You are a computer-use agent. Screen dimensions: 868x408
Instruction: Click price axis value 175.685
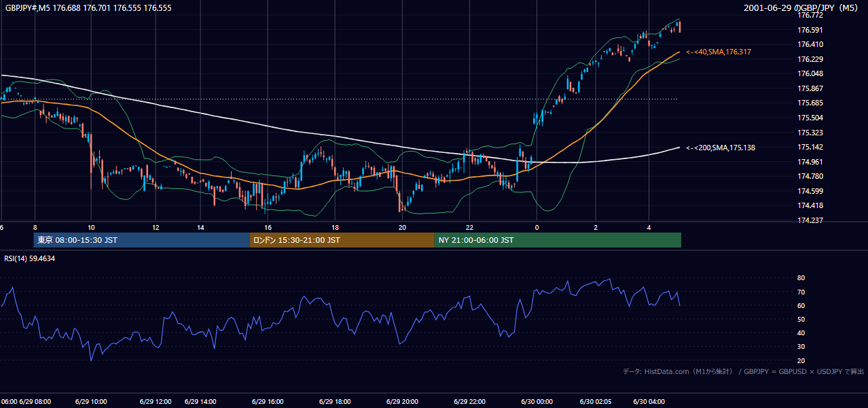click(810, 103)
